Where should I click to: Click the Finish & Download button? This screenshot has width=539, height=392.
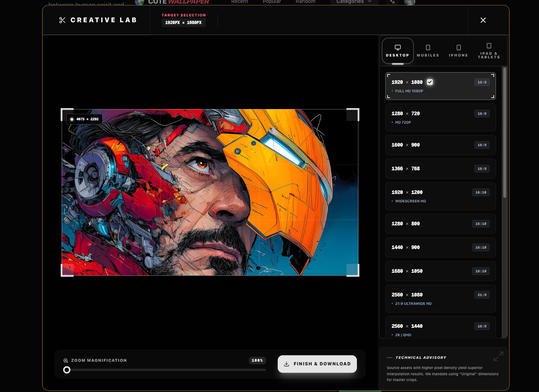(317, 364)
